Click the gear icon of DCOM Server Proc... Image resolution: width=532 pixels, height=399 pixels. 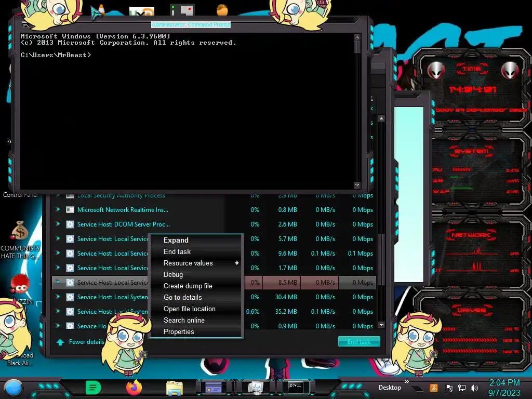pyautogui.click(x=70, y=224)
